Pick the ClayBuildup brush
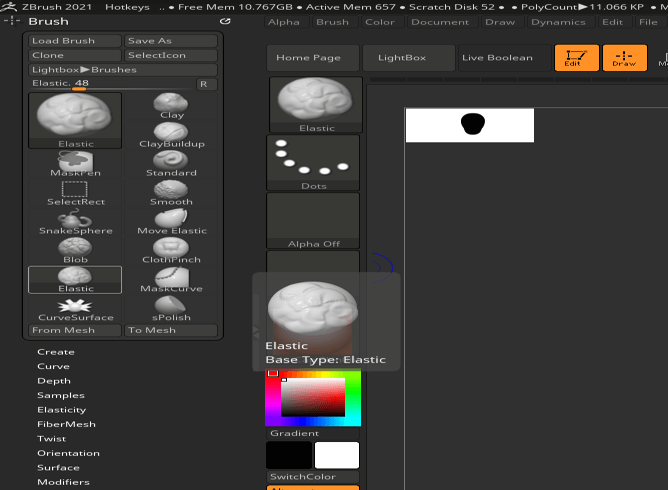This screenshot has width=668, height=490. 172,133
